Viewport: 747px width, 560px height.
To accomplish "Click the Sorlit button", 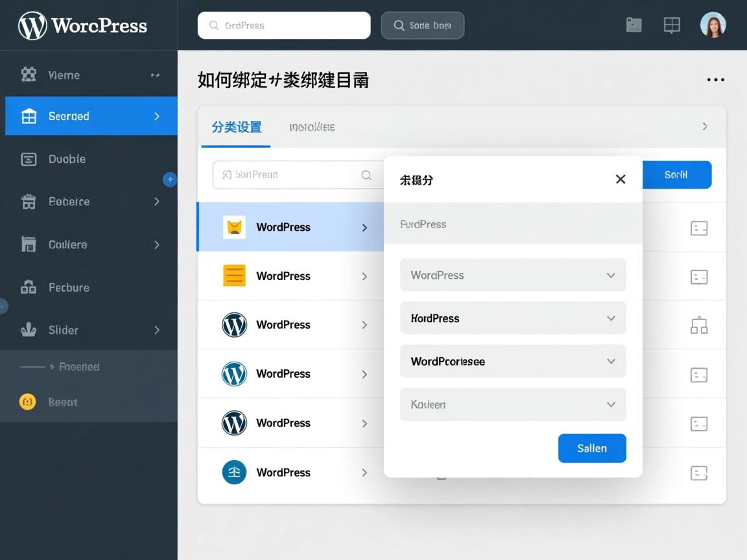I will (x=676, y=175).
